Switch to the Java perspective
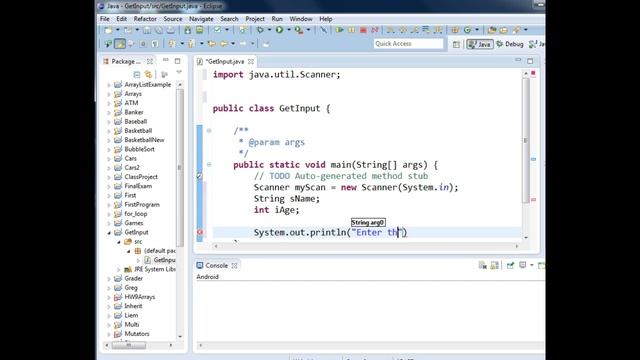The image size is (640, 360). pos(480,44)
